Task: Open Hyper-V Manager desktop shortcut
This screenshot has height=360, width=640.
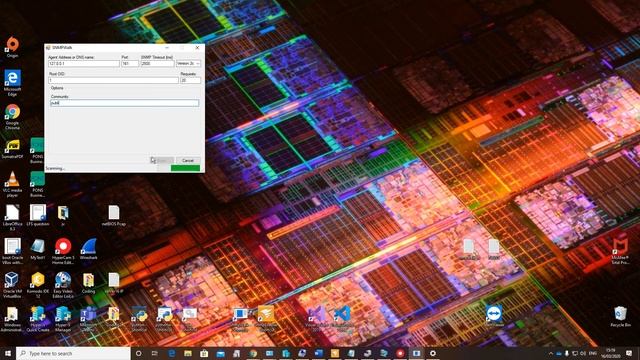Action: tap(63, 319)
